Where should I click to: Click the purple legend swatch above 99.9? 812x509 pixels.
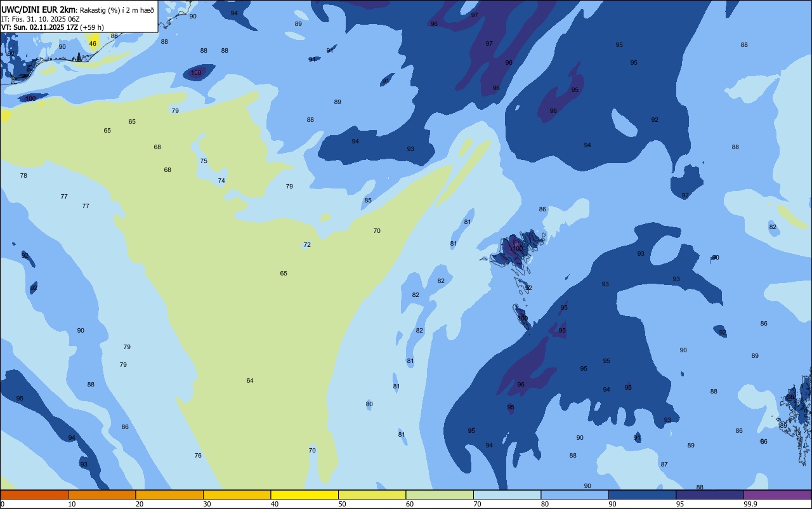pos(777,494)
